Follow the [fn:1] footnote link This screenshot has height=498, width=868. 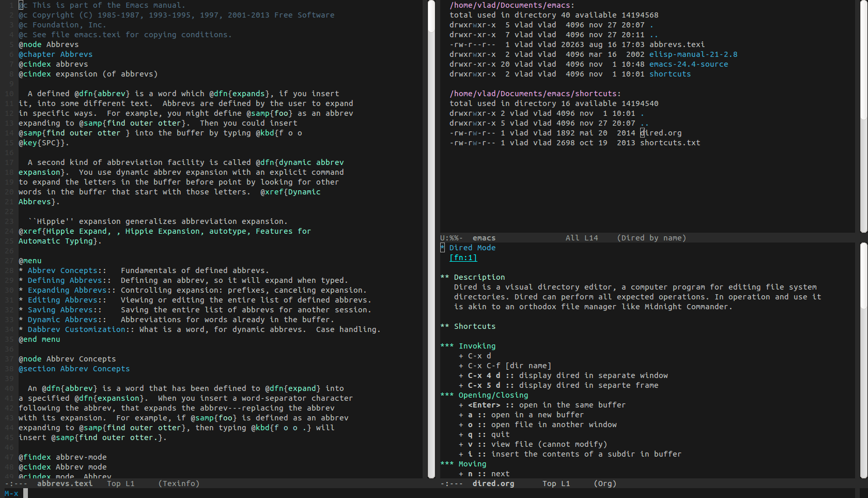(x=463, y=258)
